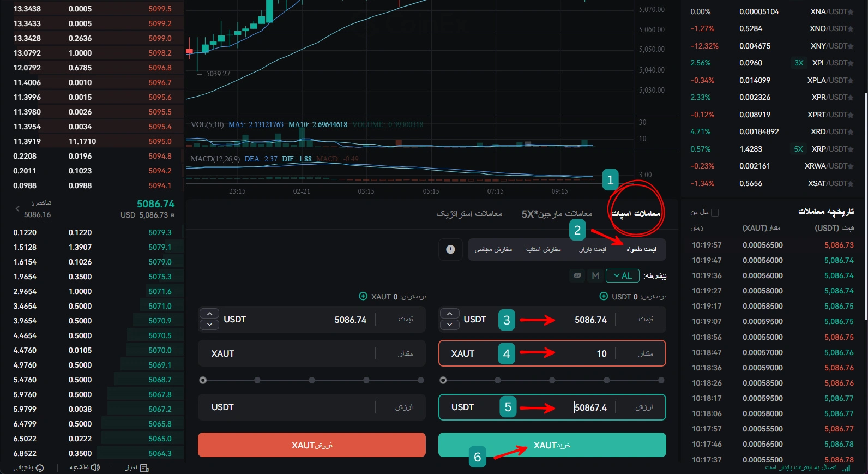
Task: Decrease sell price with the down stepper arrow
Action: 209,325
